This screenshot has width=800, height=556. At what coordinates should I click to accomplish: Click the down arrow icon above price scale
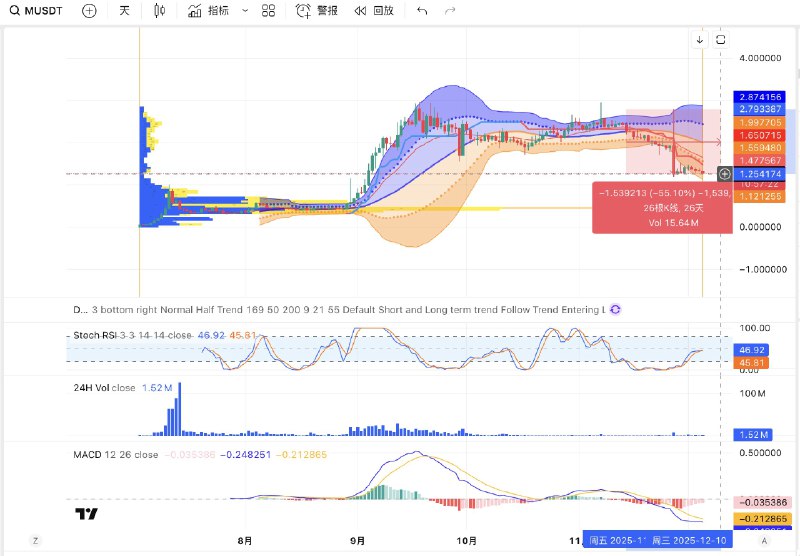point(699,40)
